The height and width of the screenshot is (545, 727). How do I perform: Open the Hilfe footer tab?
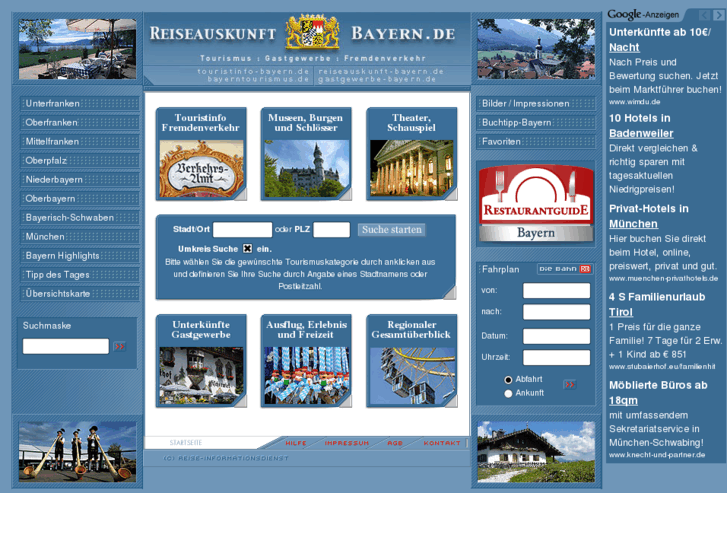[296, 443]
